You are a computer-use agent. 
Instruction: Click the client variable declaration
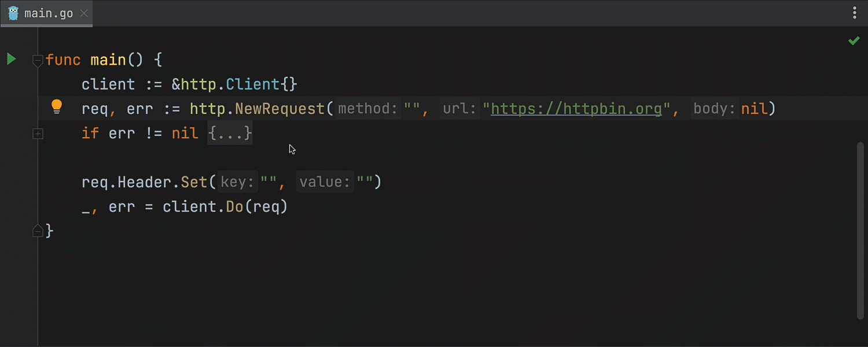click(108, 84)
